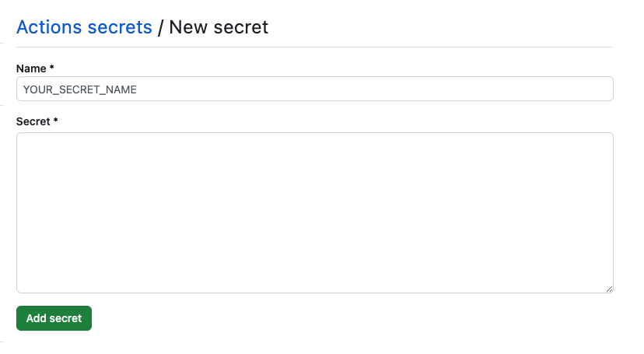Submit the form with Add secret
This screenshot has width=644, height=354.
54,318
